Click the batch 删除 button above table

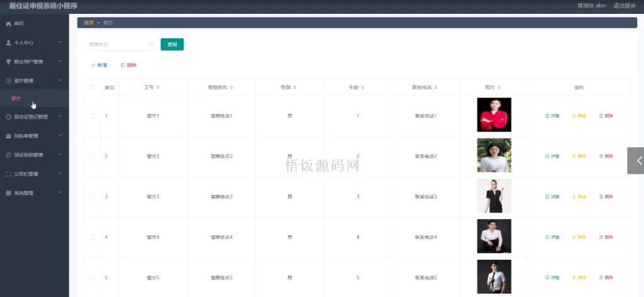128,65
